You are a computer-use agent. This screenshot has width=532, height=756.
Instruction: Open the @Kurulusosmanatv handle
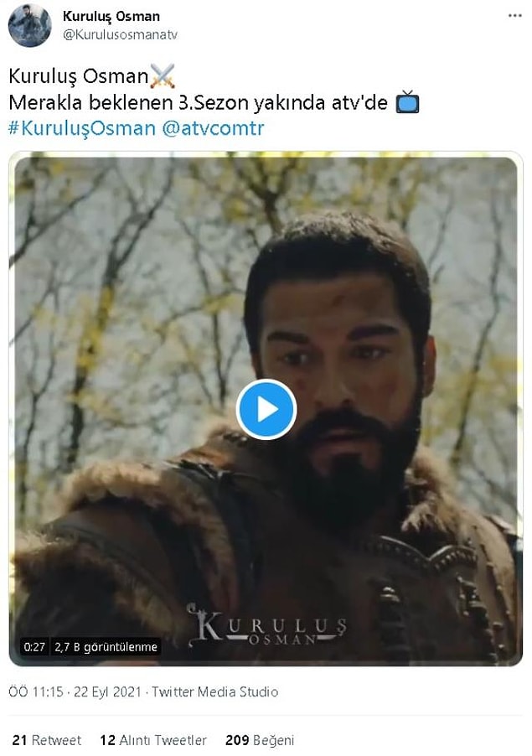click(x=120, y=35)
